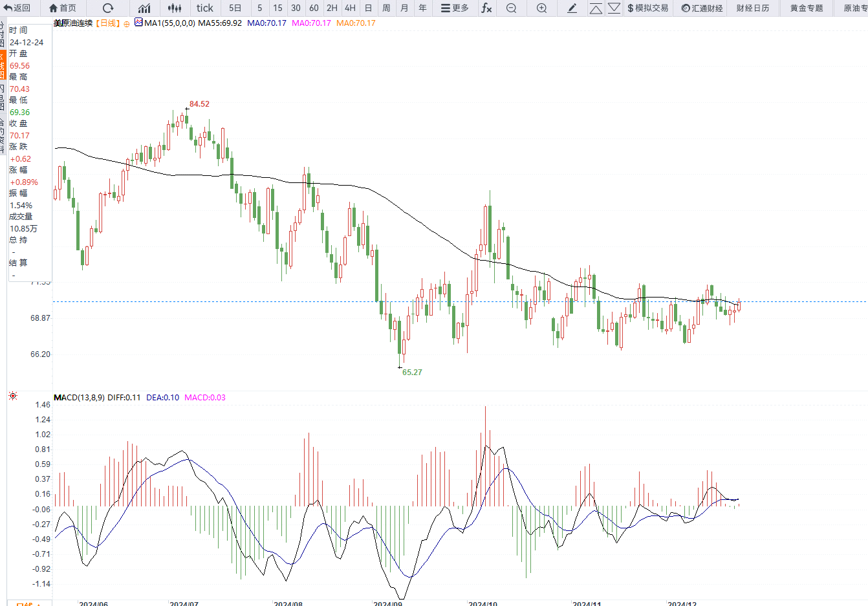Zoom in the chart with plus magnifier
The image size is (868, 606).
(541, 8)
